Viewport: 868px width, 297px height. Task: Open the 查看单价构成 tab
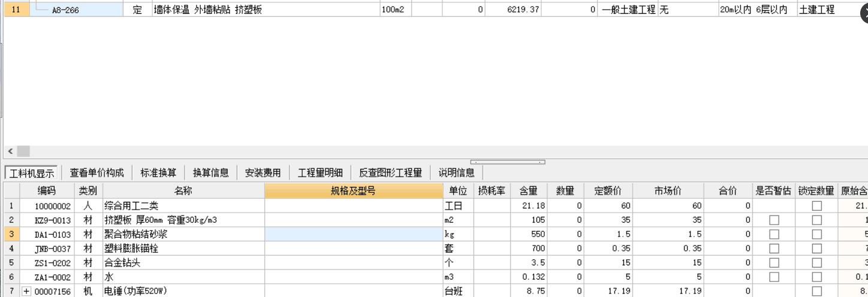(97, 173)
